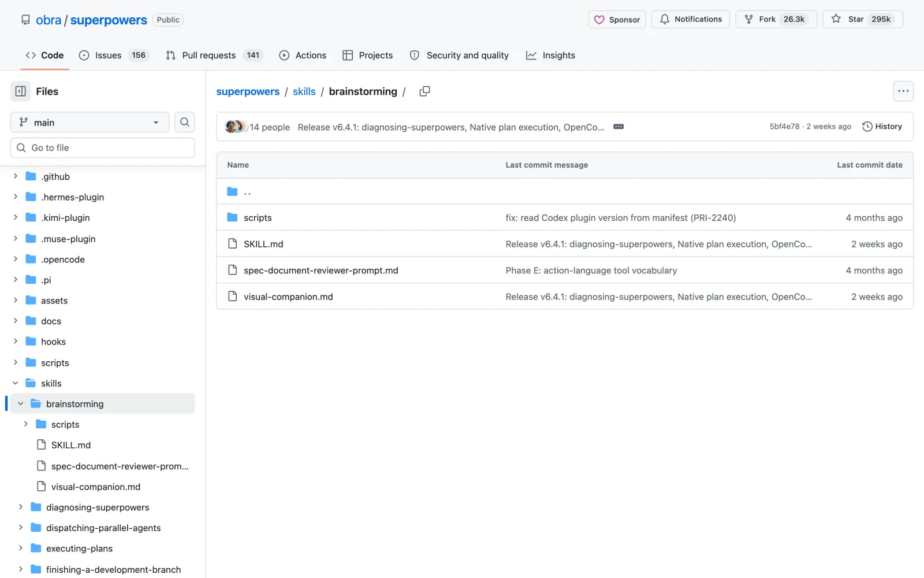Image resolution: width=924 pixels, height=578 pixels.
Task: Collapse the brainstorming folder chevron
Action: point(21,404)
